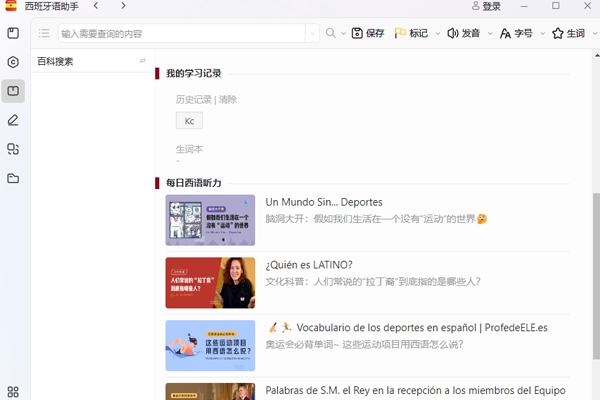Select the highlighted encyclopedia book sidebar icon
600x400 pixels.
pos(13,91)
